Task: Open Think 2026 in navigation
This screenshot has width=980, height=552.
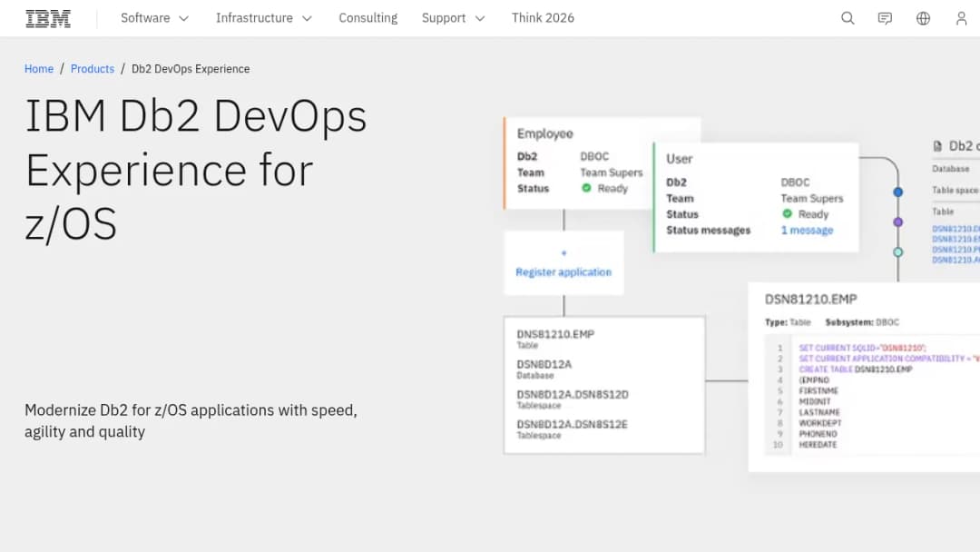Action: [543, 18]
